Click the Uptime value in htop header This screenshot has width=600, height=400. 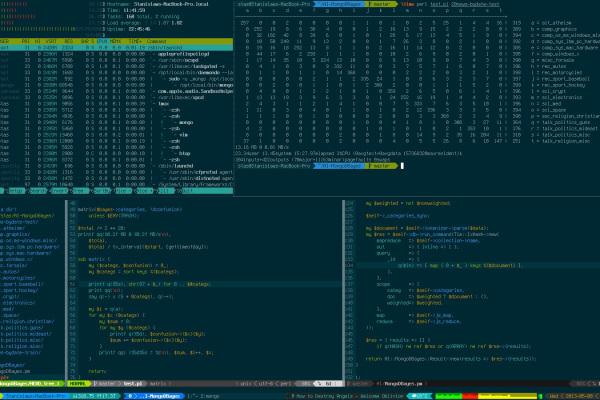point(140,29)
